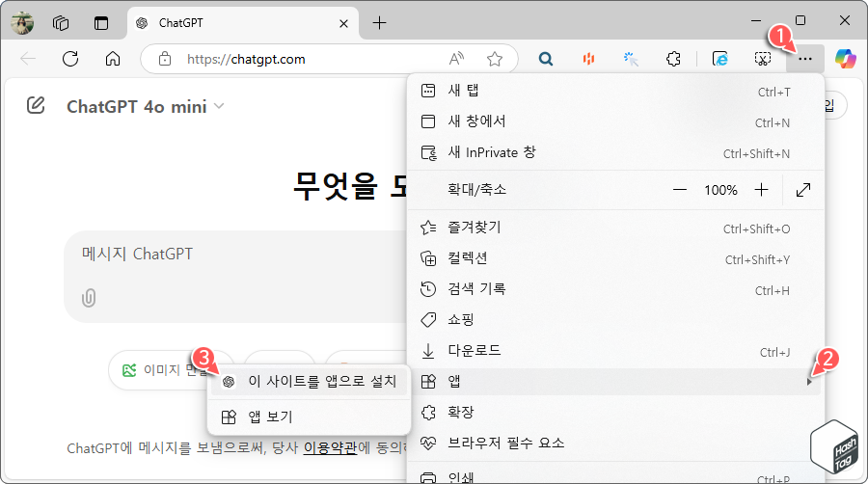Open the Workspaces icon in the title bar
The image size is (868, 484).
(x=61, y=23)
